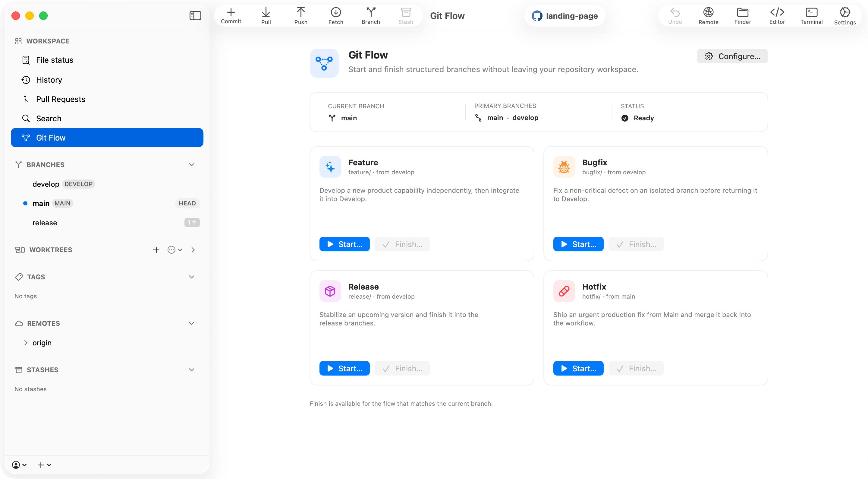Fetch from remote via Fetch icon
The height and width of the screenshot is (479, 868).
(336, 16)
